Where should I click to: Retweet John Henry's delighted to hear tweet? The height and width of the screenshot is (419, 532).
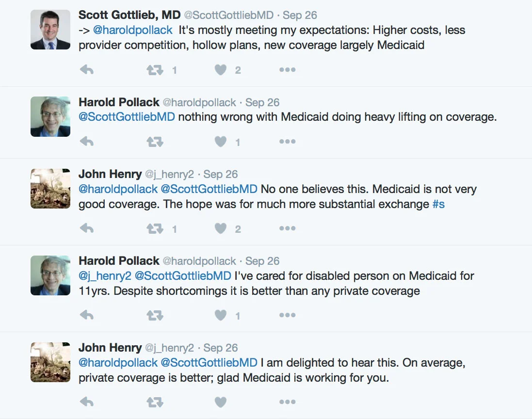[155, 402]
